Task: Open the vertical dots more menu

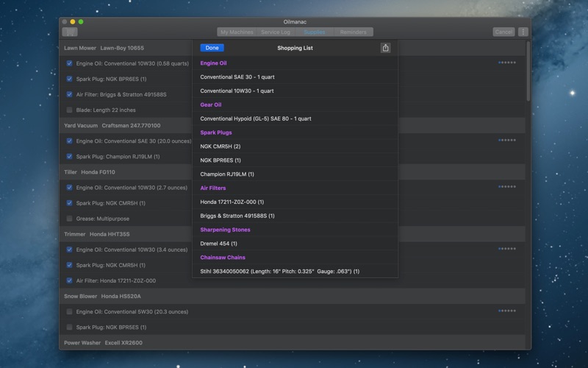Action: (523, 32)
